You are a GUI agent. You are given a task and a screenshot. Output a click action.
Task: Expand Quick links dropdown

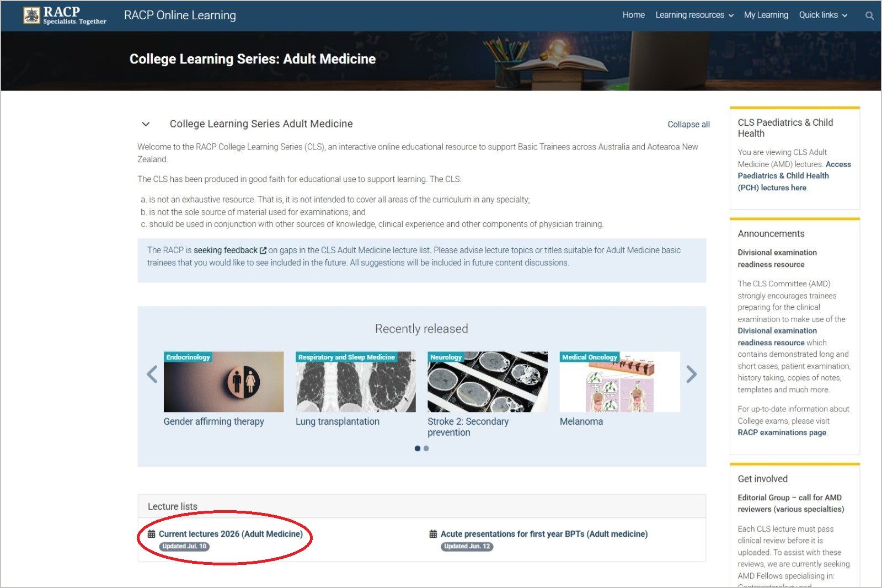pyautogui.click(x=823, y=15)
